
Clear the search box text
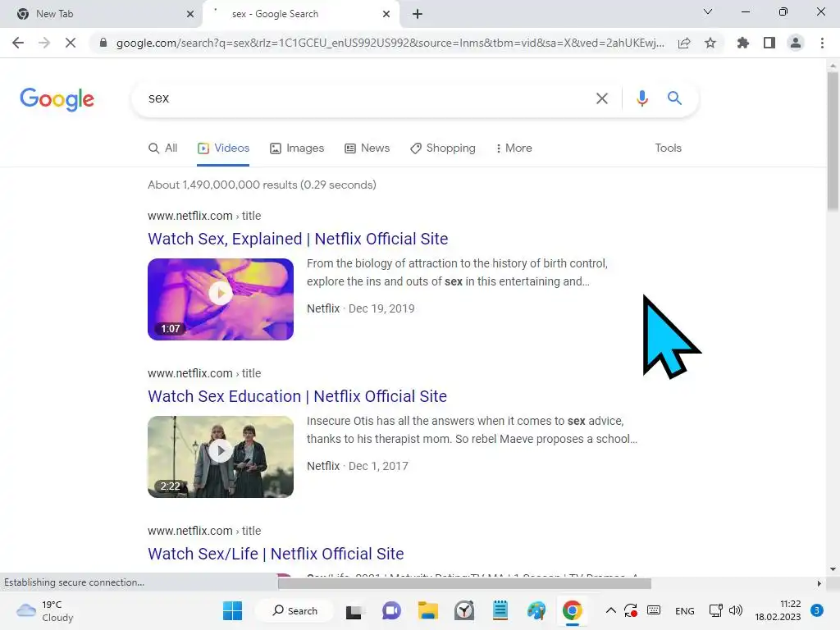point(602,98)
